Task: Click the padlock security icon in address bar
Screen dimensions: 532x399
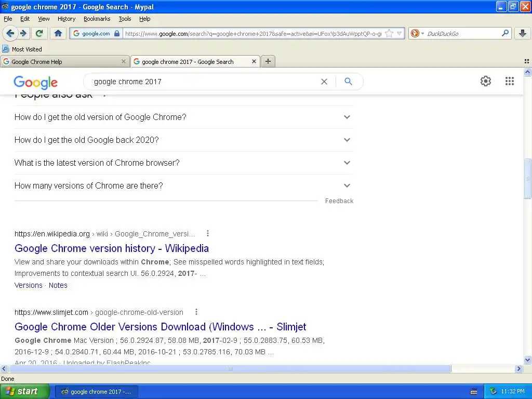Action: point(117,33)
